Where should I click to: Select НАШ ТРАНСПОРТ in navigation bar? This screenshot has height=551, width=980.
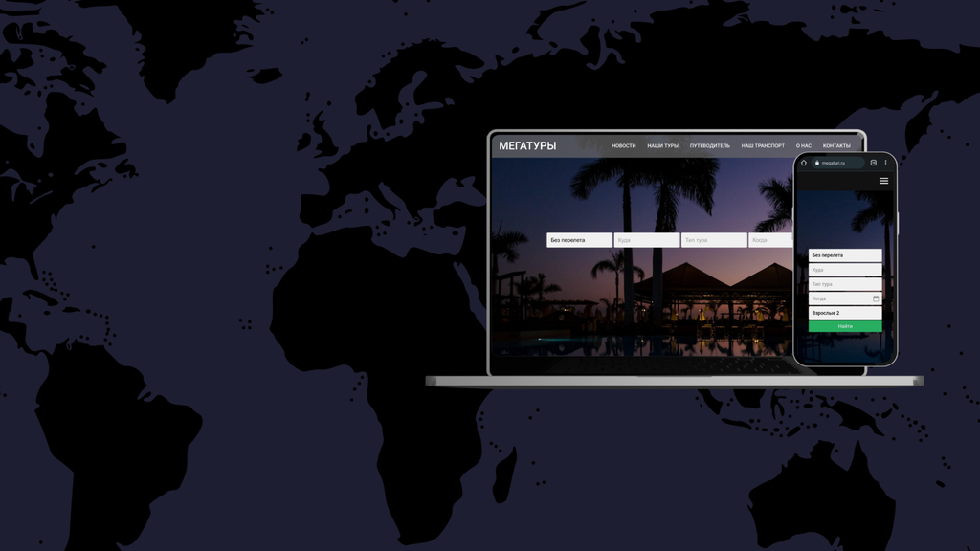tap(762, 146)
